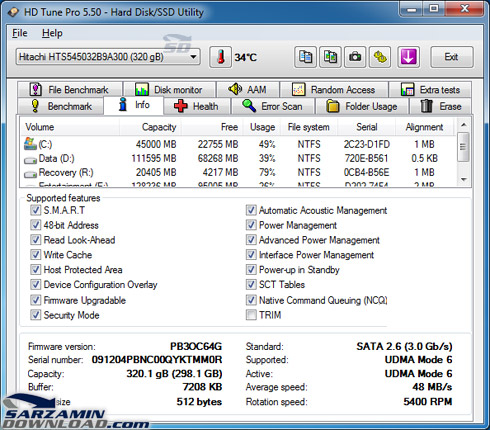Viewport: 490px width, 430px height.
Task: Switch to the Error Scan tab
Action: (273, 106)
